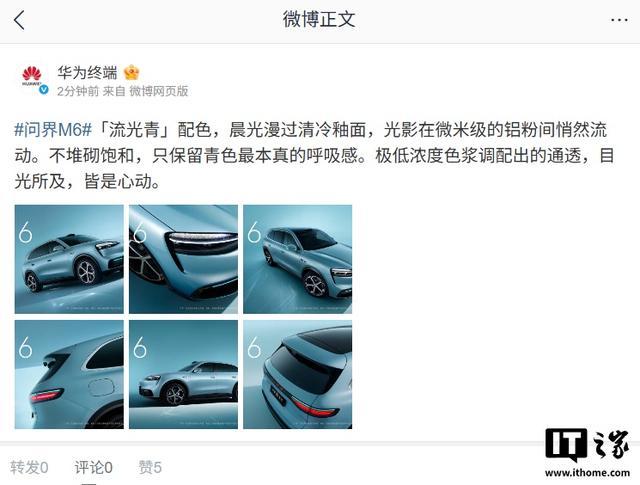Viewport: 640px width, 485px height.
Task: Open third photo showing car from above
Action: 298,259
